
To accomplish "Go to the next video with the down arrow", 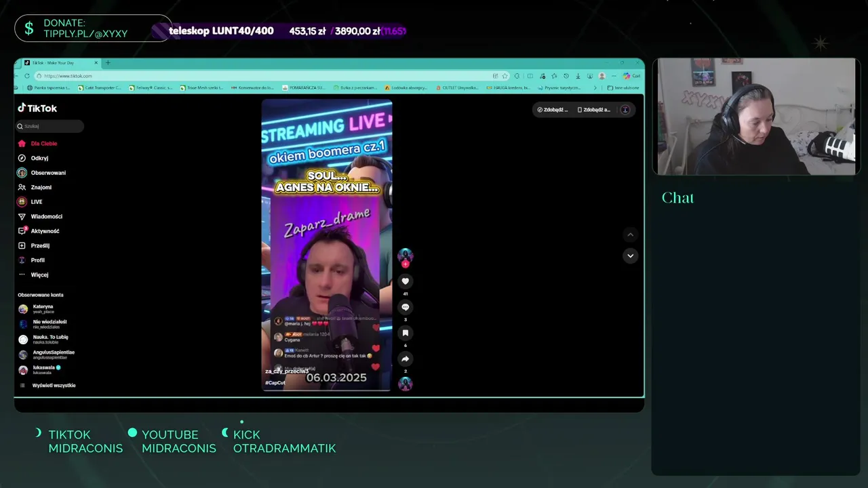I will pos(630,256).
